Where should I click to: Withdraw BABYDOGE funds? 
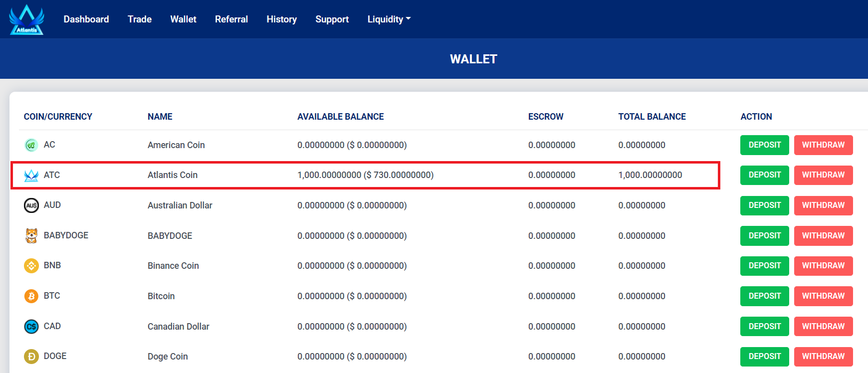[824, 236]
